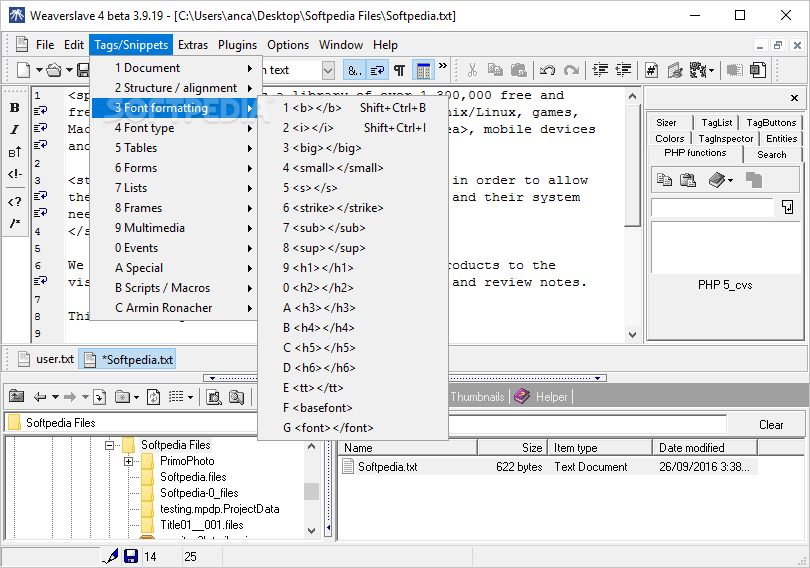Open the Helper tab
This screenshot has width=810, height=568.
pos(543,397)
